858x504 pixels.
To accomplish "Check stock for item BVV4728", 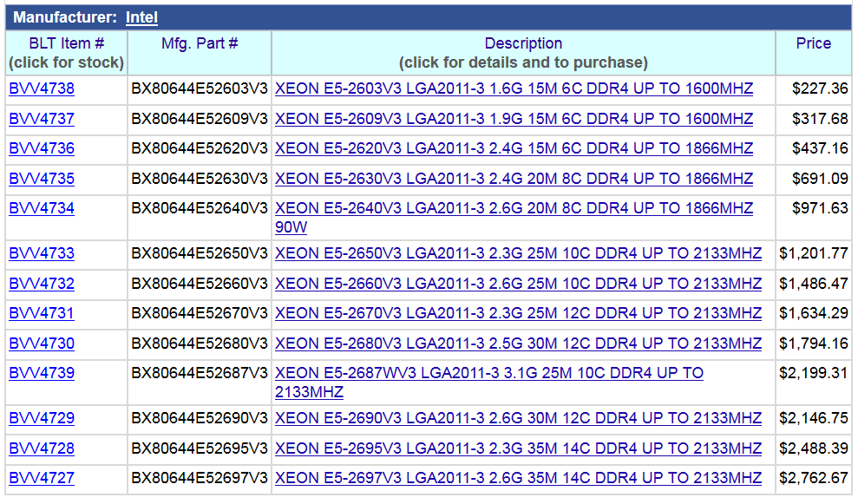I will click(42, 448).
